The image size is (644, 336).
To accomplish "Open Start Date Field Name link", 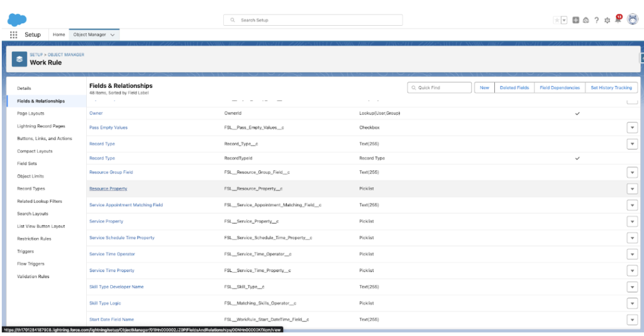I will [112, 319].
